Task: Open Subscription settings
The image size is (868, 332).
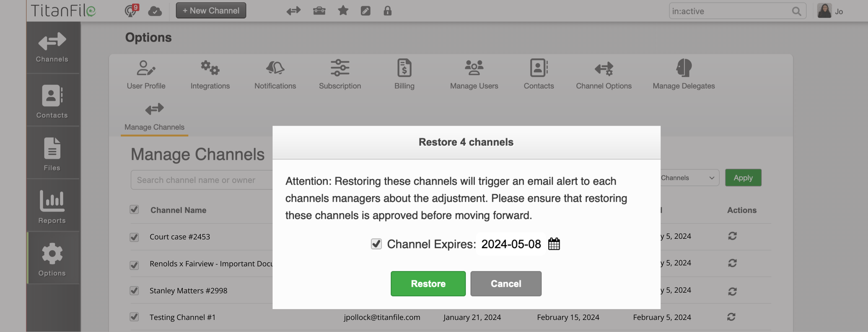Action: 340,74
